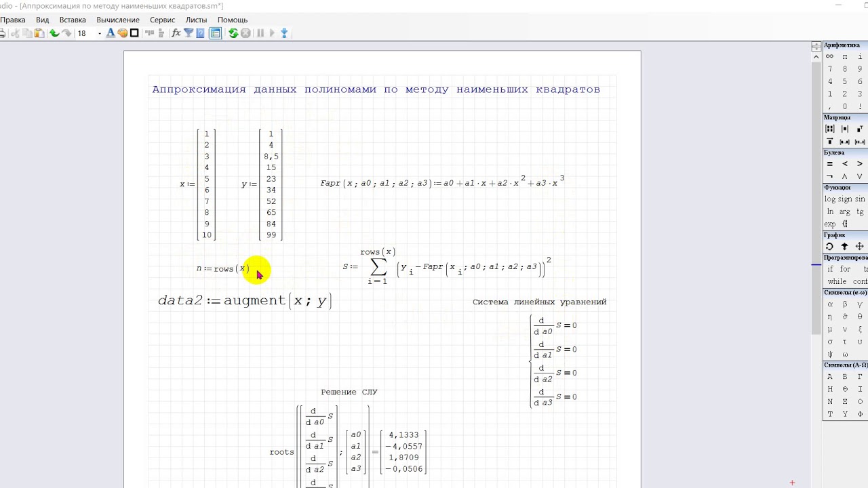Open the background color palette icon

pyautogui.click(x=122, y=33)
